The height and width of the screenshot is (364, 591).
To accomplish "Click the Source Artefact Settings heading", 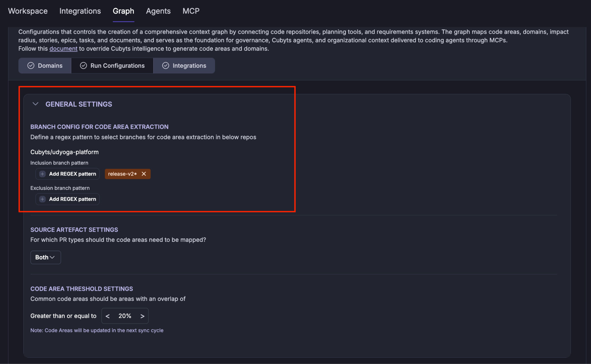I will (74, 230).
